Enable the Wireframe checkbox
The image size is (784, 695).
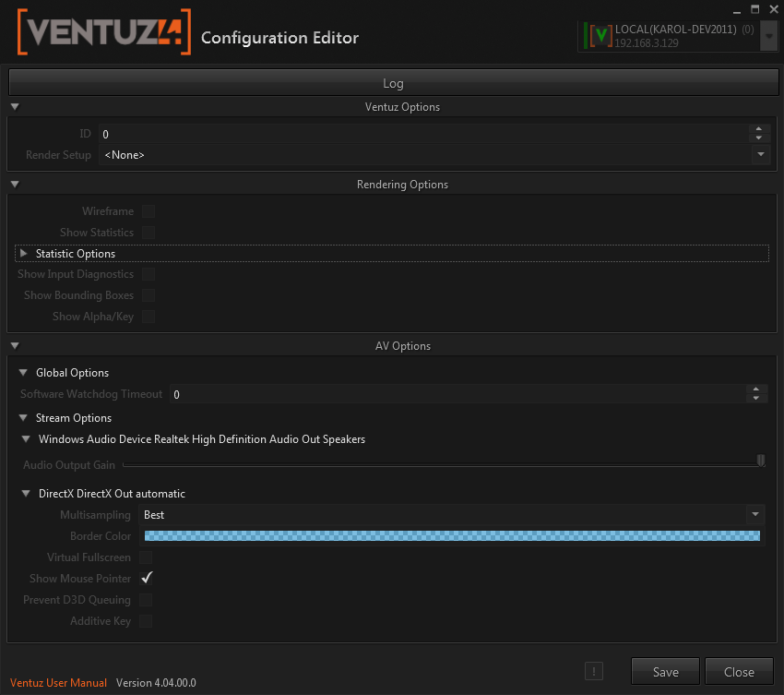click(x=148, y=211)
